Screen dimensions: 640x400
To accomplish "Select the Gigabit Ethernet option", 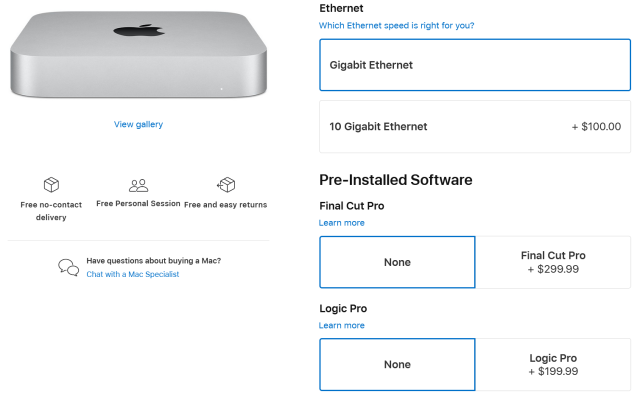I will pos(475,65).
